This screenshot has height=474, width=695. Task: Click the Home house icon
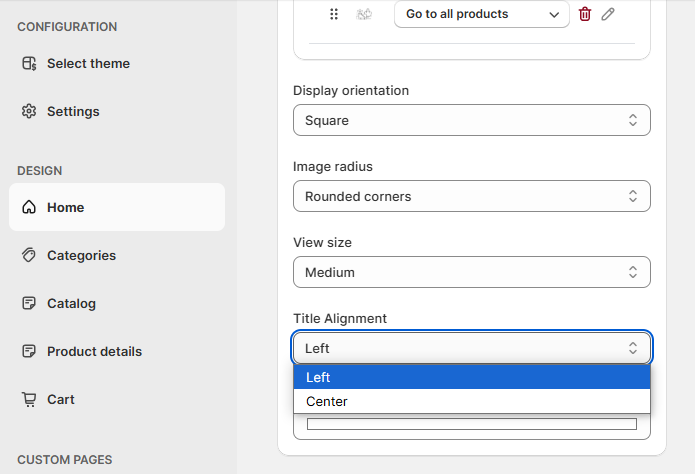click(29, 207)
